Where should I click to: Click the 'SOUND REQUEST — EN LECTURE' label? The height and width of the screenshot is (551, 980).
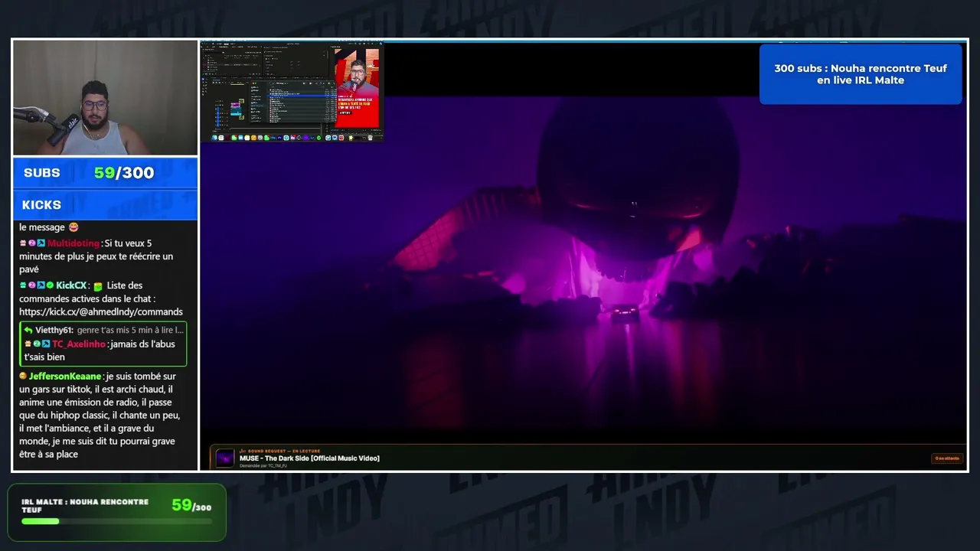[280, 451]
